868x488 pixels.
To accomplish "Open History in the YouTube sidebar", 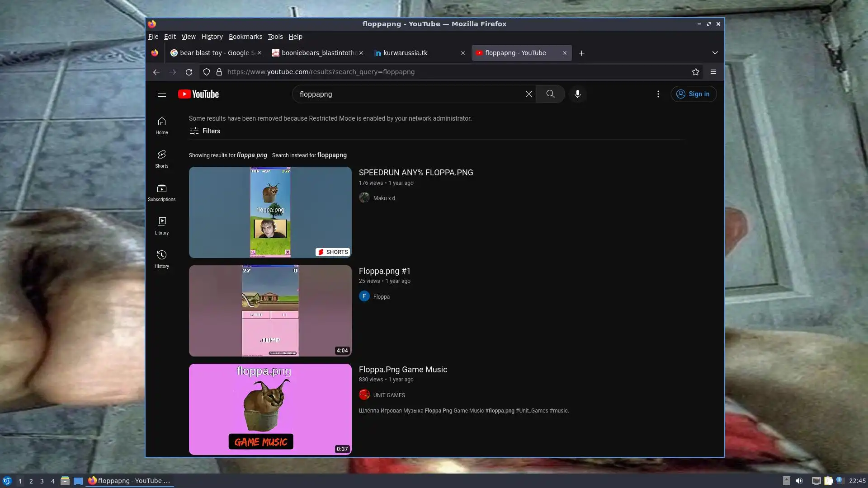I will click(x=161, y=259).
